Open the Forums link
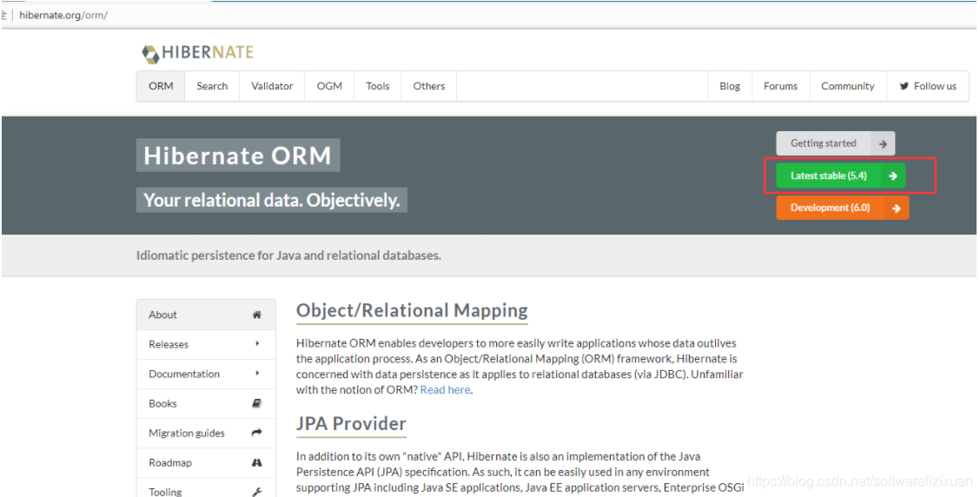980x497 pixels. click(781, 86)
